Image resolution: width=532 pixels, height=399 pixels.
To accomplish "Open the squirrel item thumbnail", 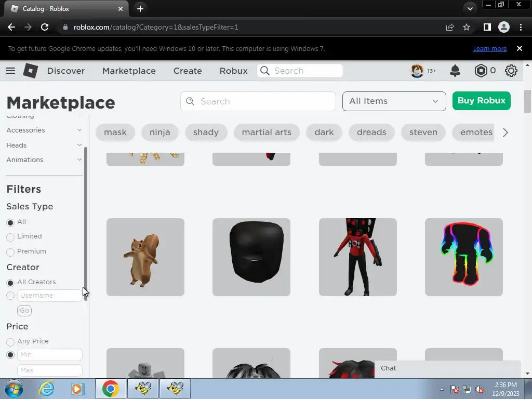I will tap(145, 257).
